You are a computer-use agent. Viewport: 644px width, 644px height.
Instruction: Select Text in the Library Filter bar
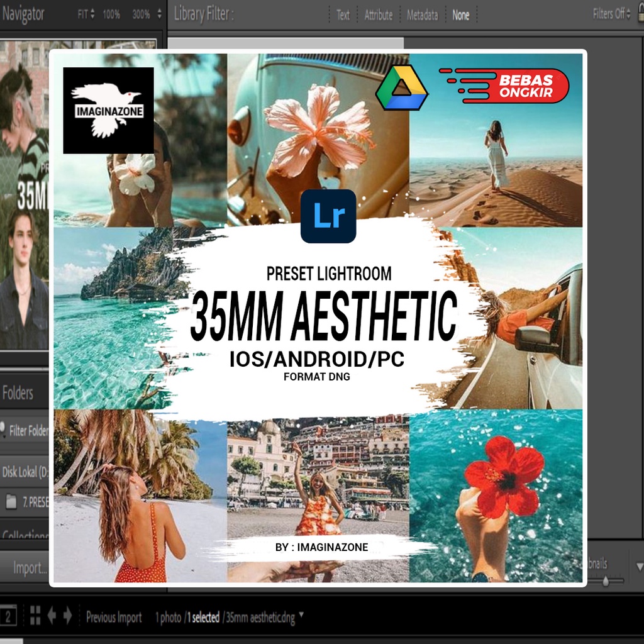pos(343,15)
